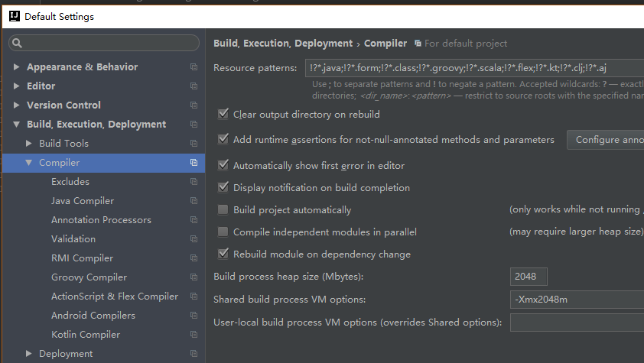Click the project-level icon beside Kotlin Compiler
Screen dimensions: 644x363
tap(194, 335)
